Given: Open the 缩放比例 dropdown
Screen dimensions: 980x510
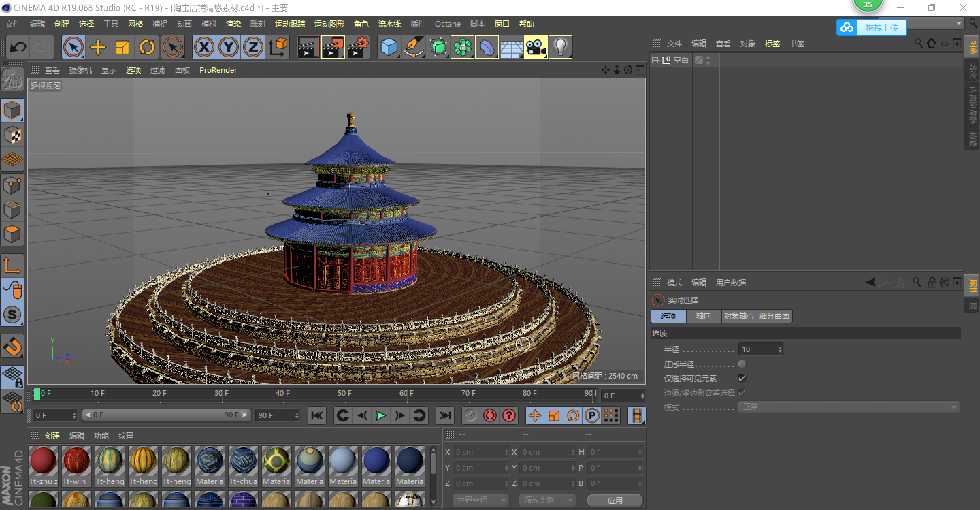Looking at the screenshot, I should coord(547,500).
